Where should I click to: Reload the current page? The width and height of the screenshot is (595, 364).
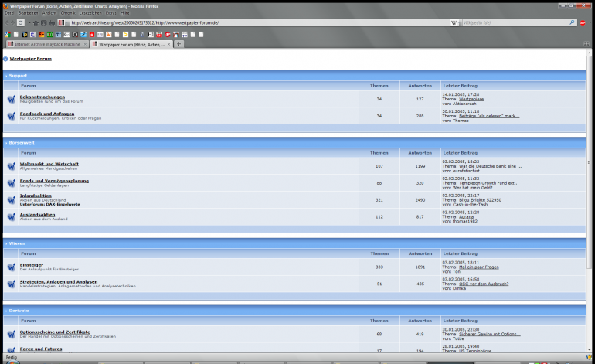click(21, 22)
